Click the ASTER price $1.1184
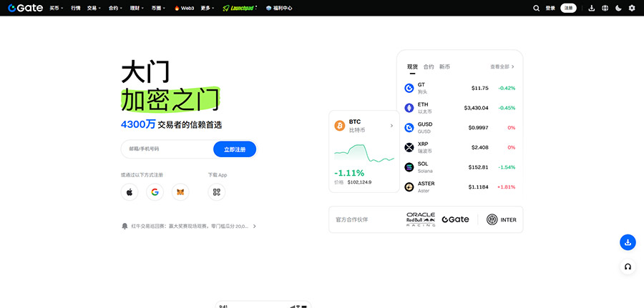 tap(478, 187)
